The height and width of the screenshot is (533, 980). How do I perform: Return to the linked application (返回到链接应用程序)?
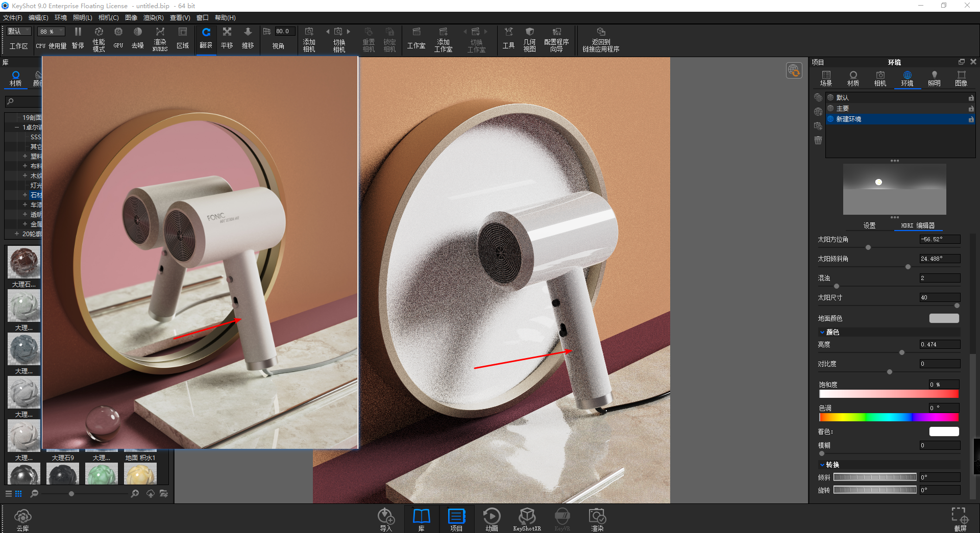(601, 39)
